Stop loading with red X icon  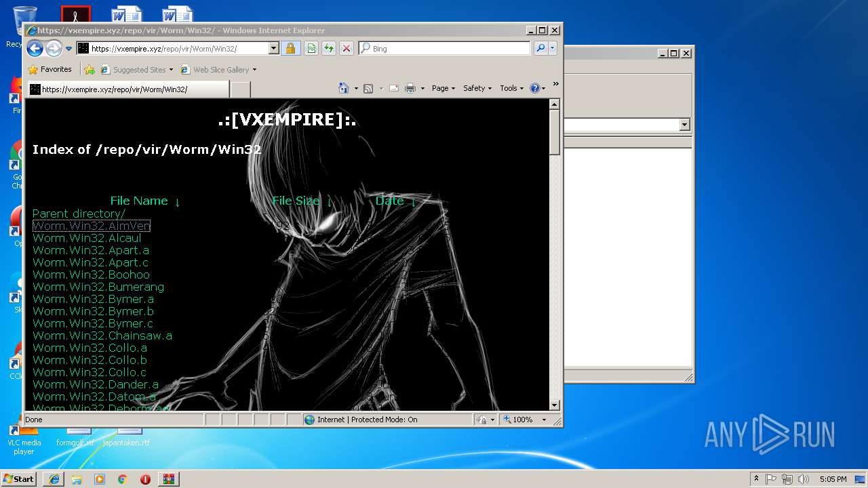point(347,49)
